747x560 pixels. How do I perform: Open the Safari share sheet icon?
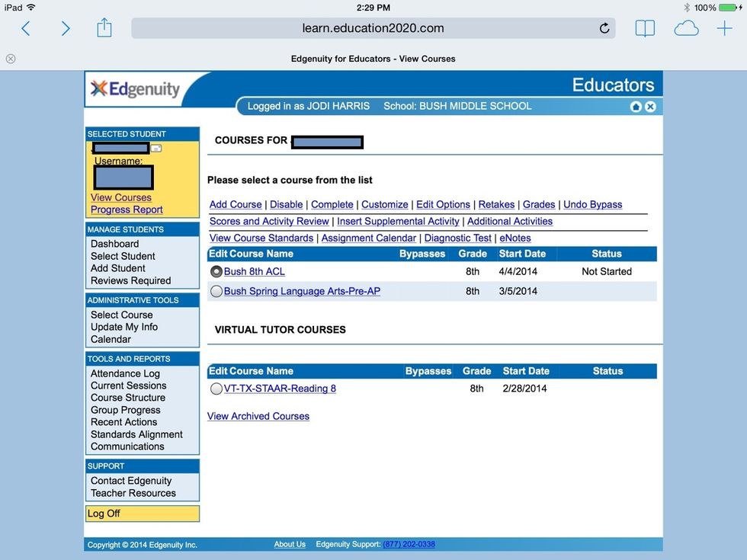[x=104, y=28]
